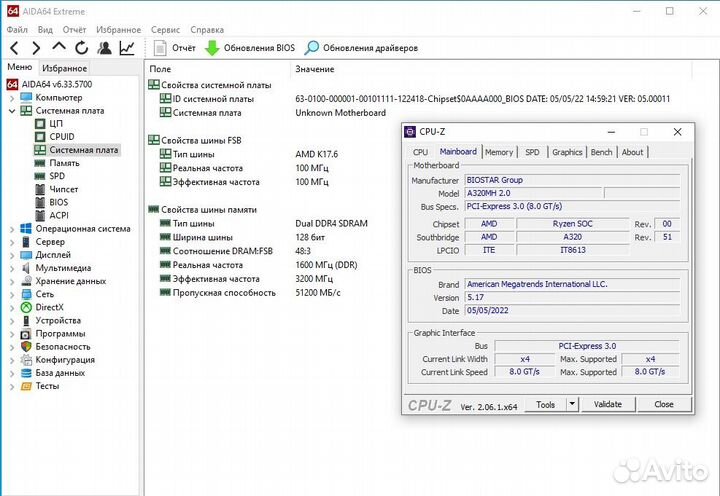
Task: Expand the Хранение данных node
Action: tap(12, 281)
